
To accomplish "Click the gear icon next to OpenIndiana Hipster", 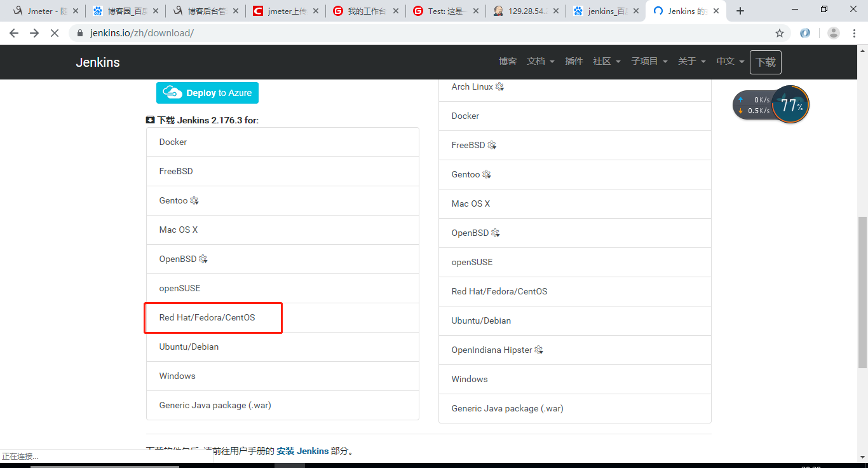I will [x=538, y=349].
